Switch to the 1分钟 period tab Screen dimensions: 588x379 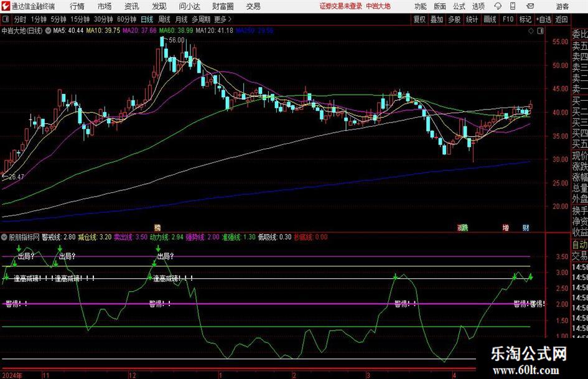point(39,19)
